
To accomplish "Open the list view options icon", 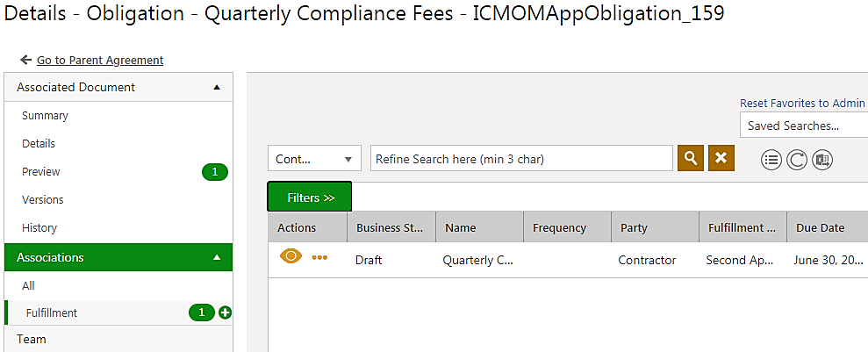I will 771,160.
